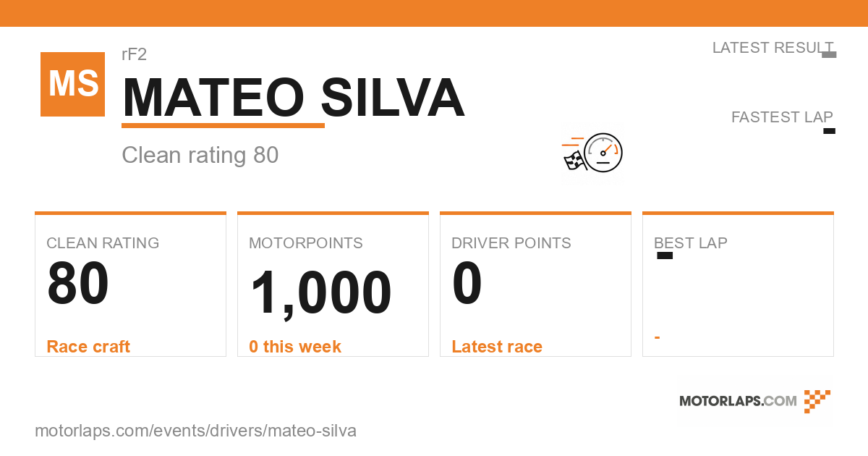Click the orange MS avatar badge
Image resolution: width=868 pixels, height=456 pixels.
pos(72,84)
